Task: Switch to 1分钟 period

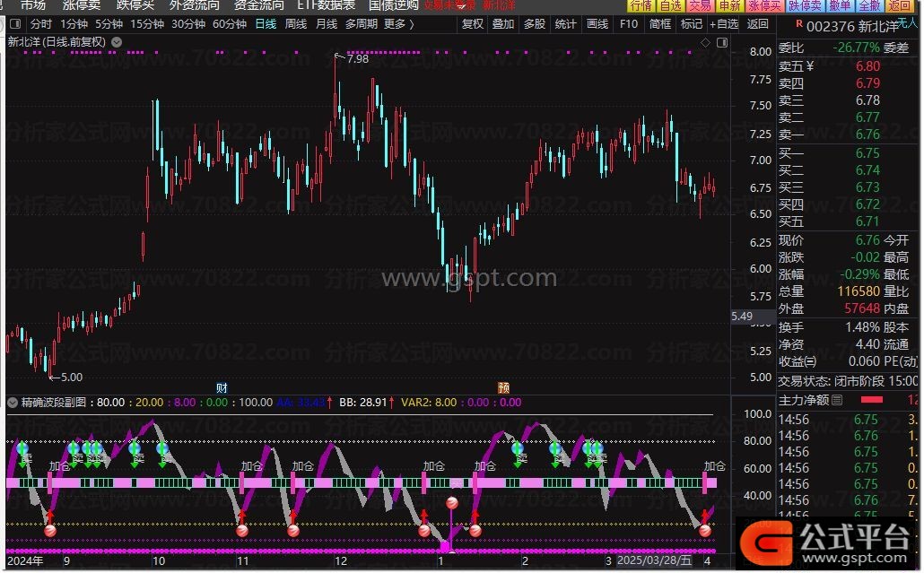Action: tap(74, 24)
